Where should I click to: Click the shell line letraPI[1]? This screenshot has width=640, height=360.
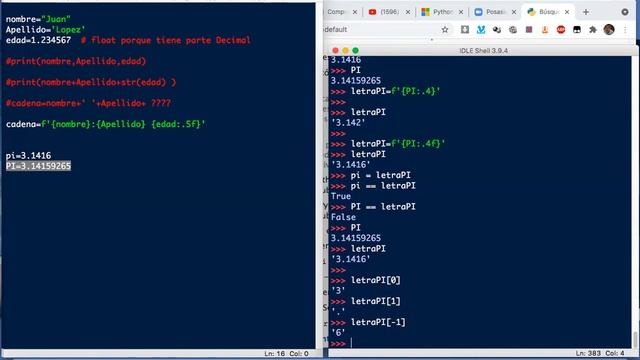pyautogui.click(x=376, y=301)
